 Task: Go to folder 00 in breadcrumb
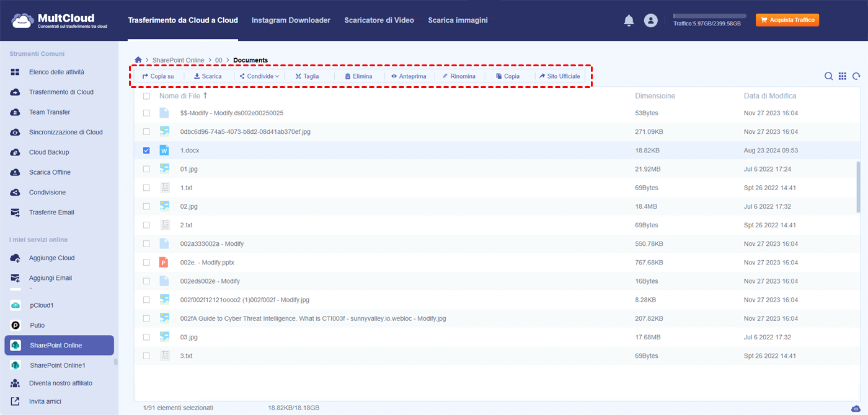coord(219,60)
